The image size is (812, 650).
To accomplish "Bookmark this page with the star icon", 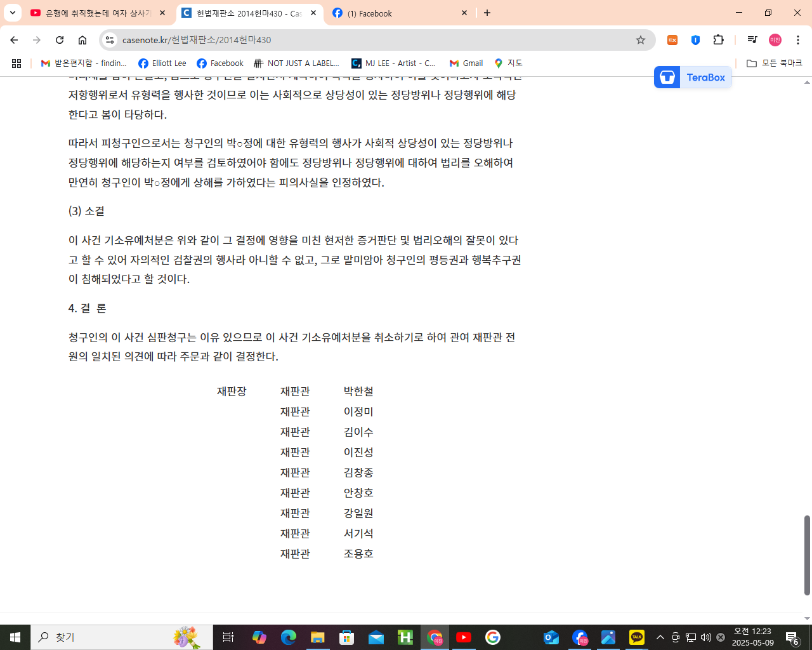I will pos(641,40).
